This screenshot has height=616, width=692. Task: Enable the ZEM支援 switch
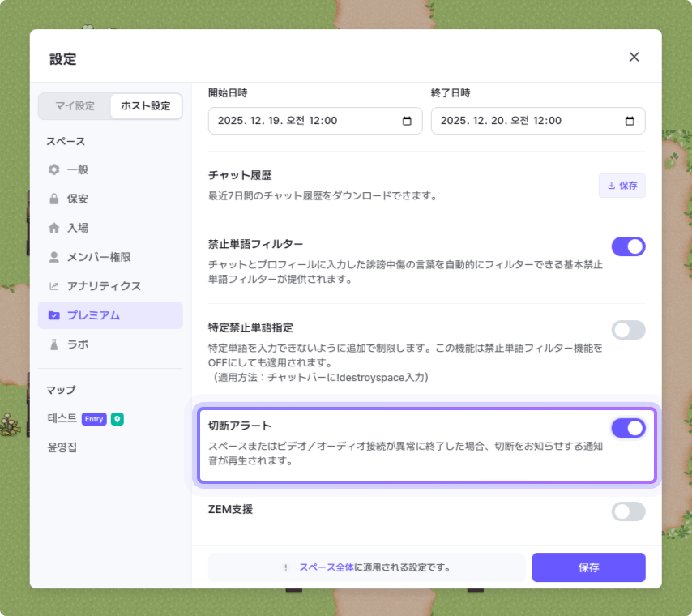pyautogui.click(x=628, y=511)
